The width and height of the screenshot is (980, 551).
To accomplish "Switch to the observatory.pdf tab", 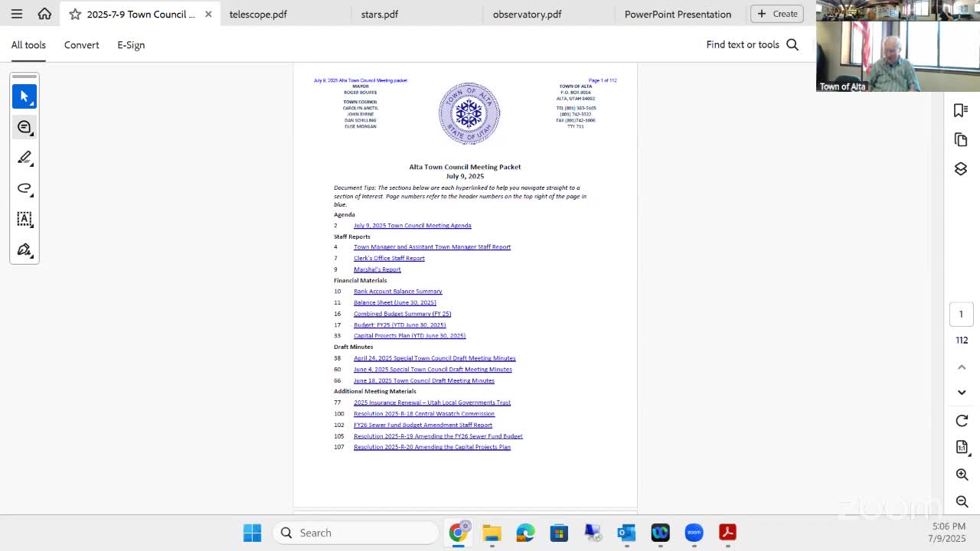I will [528, 14].
